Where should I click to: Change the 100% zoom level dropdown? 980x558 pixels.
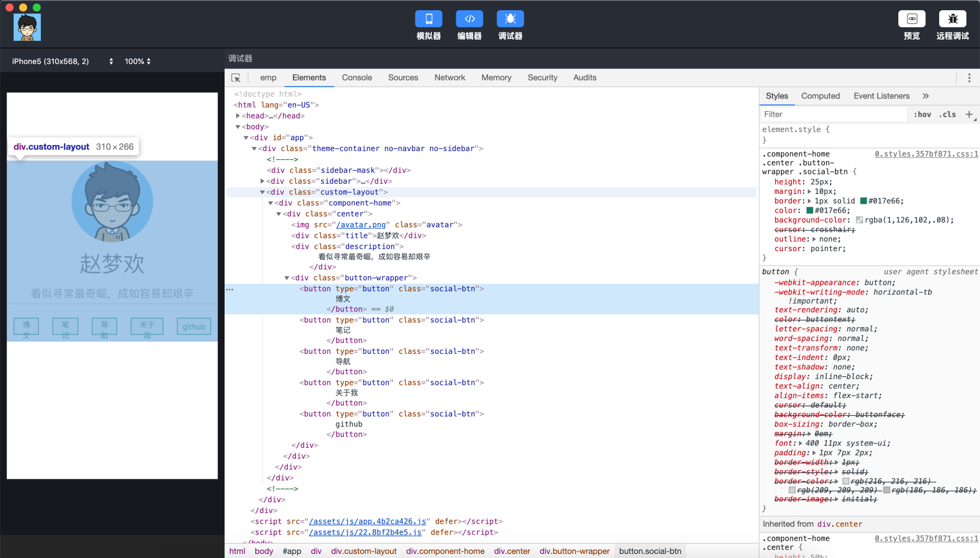tap(137, 61)
